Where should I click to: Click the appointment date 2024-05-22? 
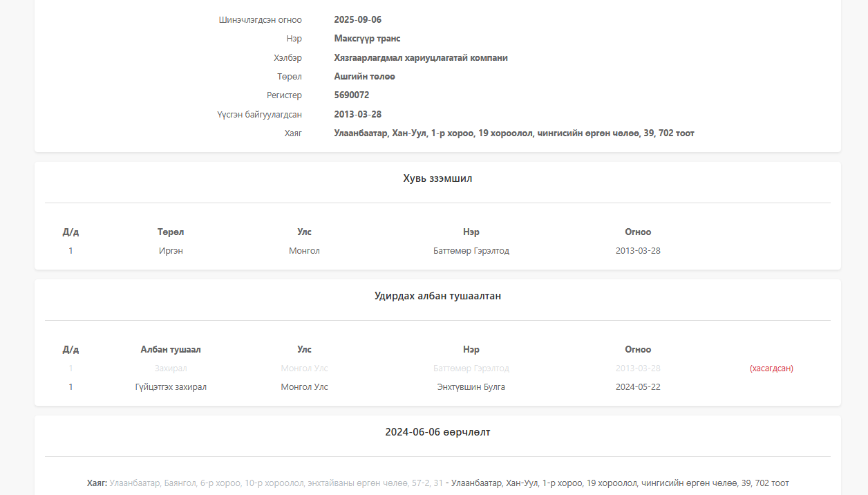pyautogui.click(x=637, y=387)
